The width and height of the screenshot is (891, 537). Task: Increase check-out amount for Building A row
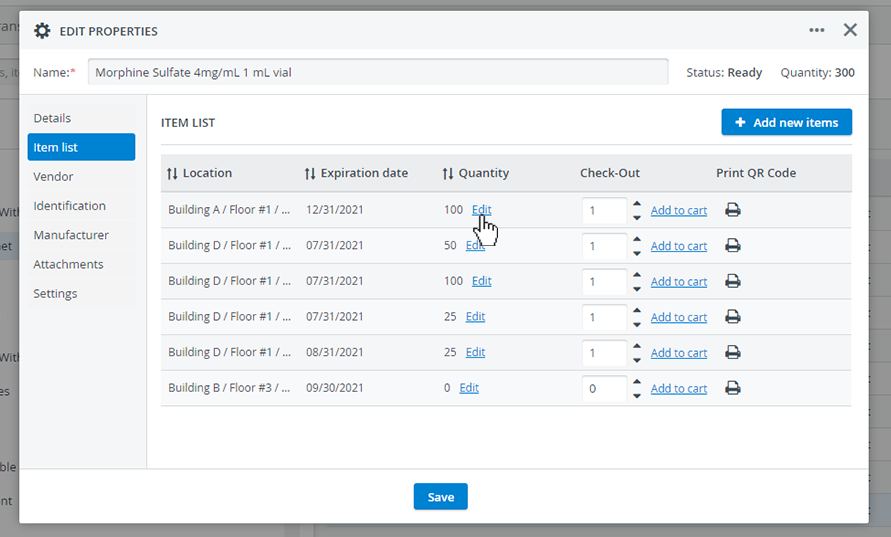637,204
